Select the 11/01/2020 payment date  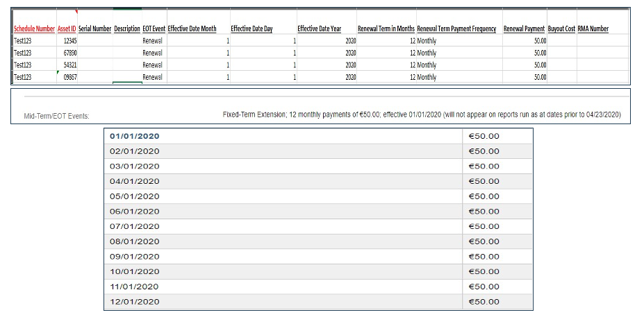134,287
